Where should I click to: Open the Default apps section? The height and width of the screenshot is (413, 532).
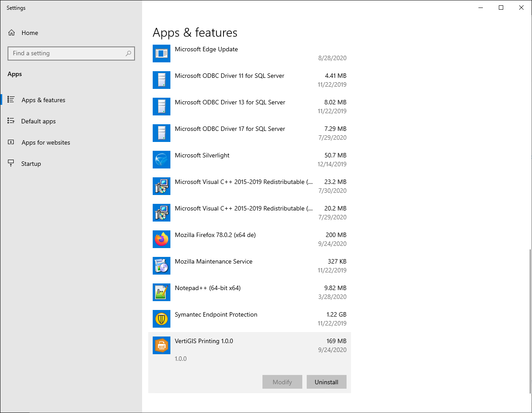[39, 121]
